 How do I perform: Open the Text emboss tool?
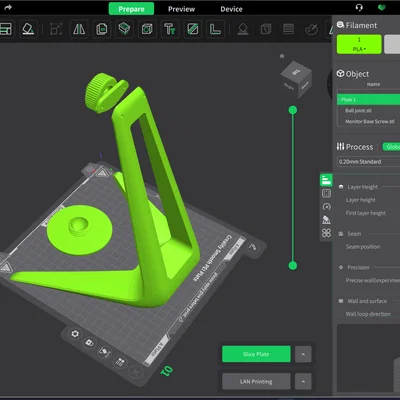tap(170, 29)
